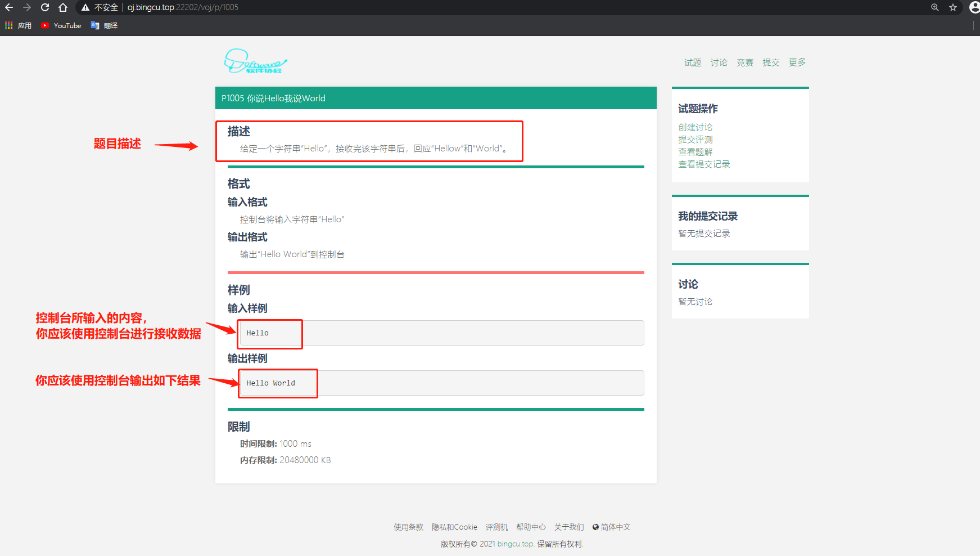The image size is (980, 556).
Task: Open the 提交 navigation item
Action: pos(771,62)
